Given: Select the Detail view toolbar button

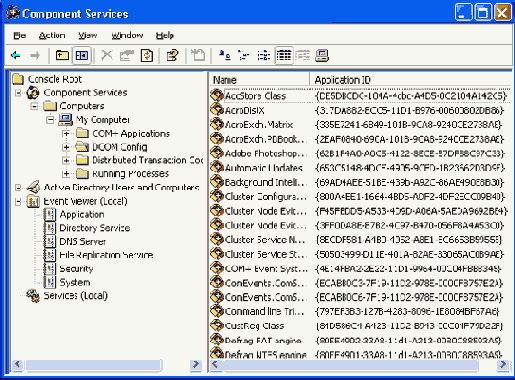Looking at the screenshot, I should 284,55.
